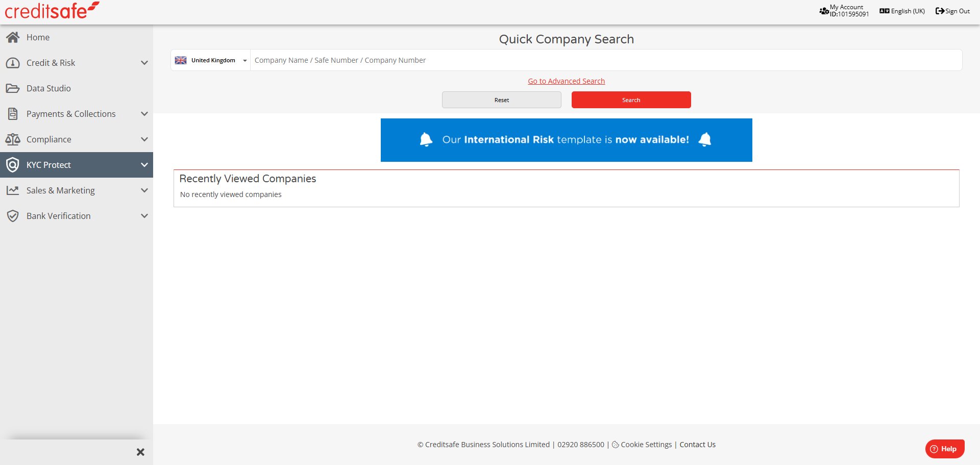Open Go to Advanced Search
This screenshot has height=465, width=980.
566,81
